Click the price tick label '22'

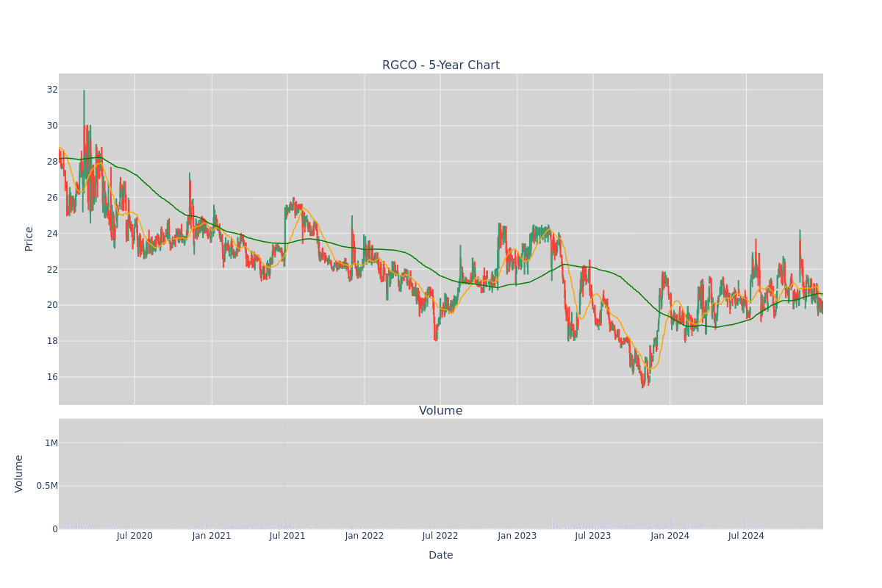click(x=52, y=269)
